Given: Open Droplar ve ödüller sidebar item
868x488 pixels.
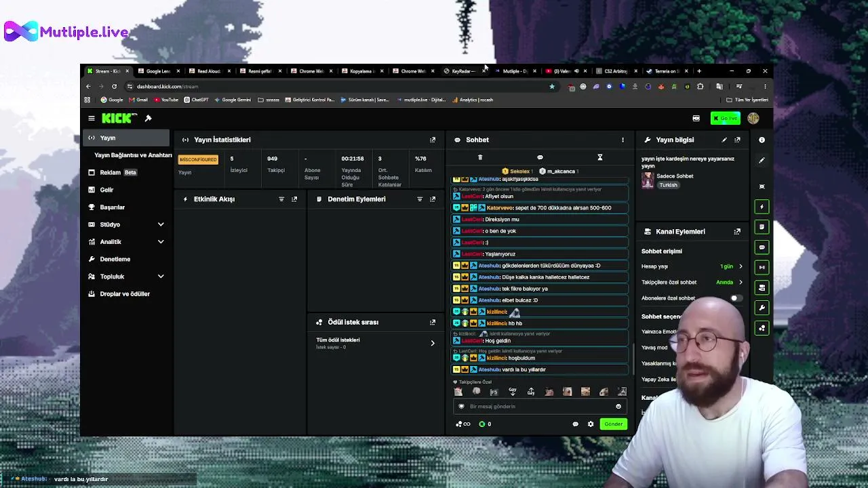Looking at the screenshot, I should click(x=127, y=294).
